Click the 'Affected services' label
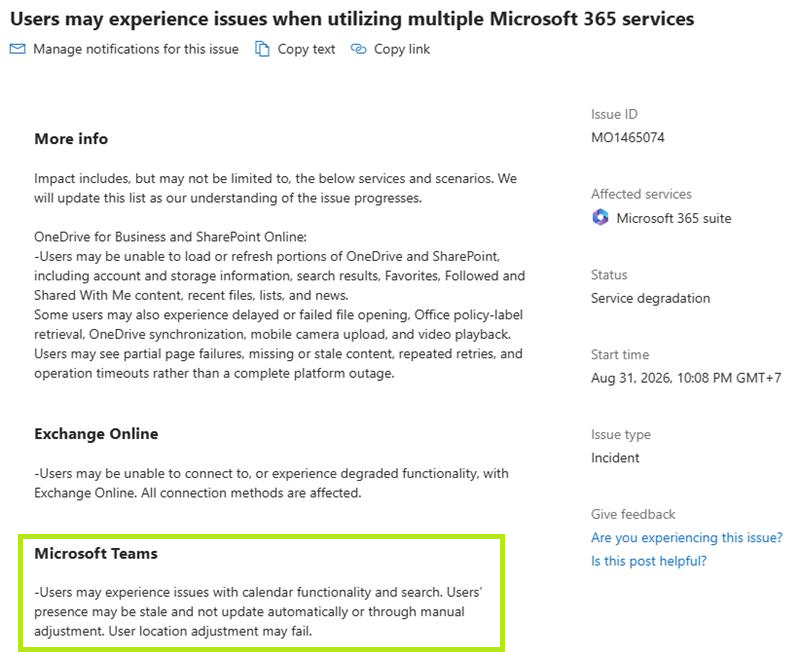 tap(641, 194)
